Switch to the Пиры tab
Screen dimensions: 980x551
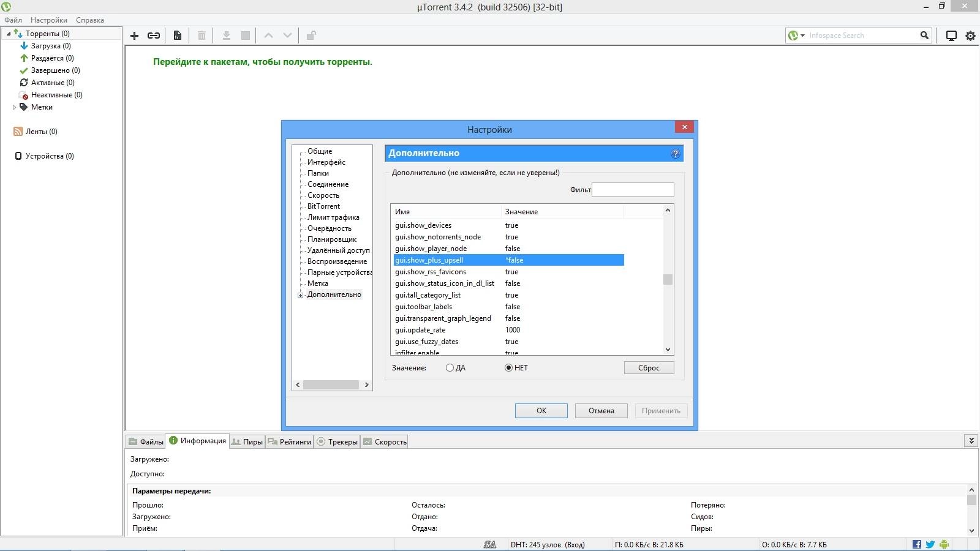247,441
